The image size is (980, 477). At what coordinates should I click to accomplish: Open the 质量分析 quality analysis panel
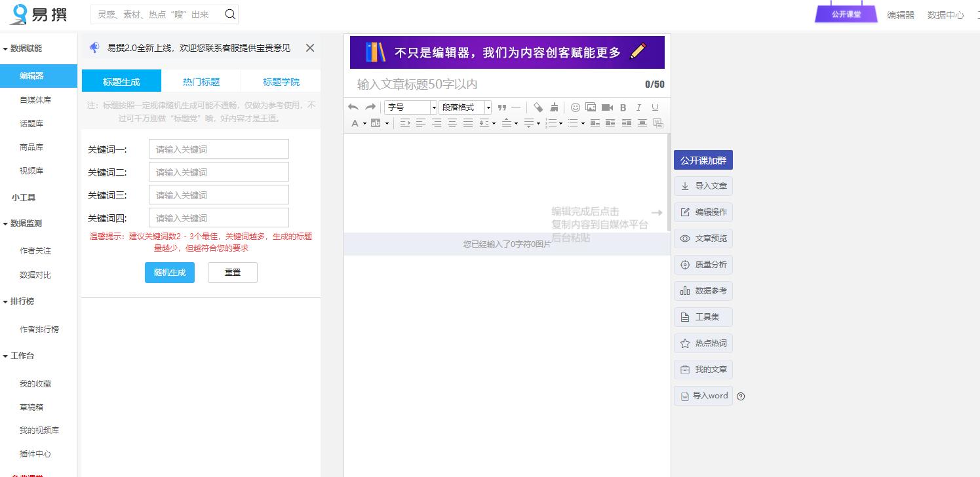pos(703,265)
